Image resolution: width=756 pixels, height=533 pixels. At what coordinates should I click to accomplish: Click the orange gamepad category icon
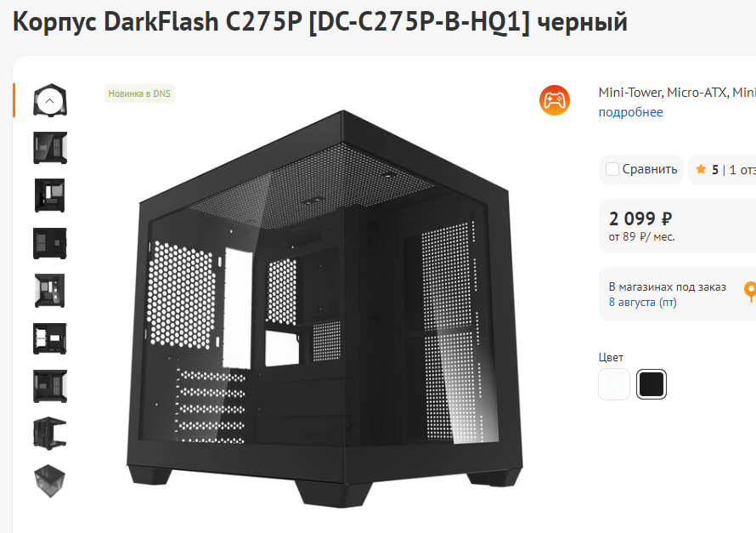pyautogui.click(x=555, y=100)
